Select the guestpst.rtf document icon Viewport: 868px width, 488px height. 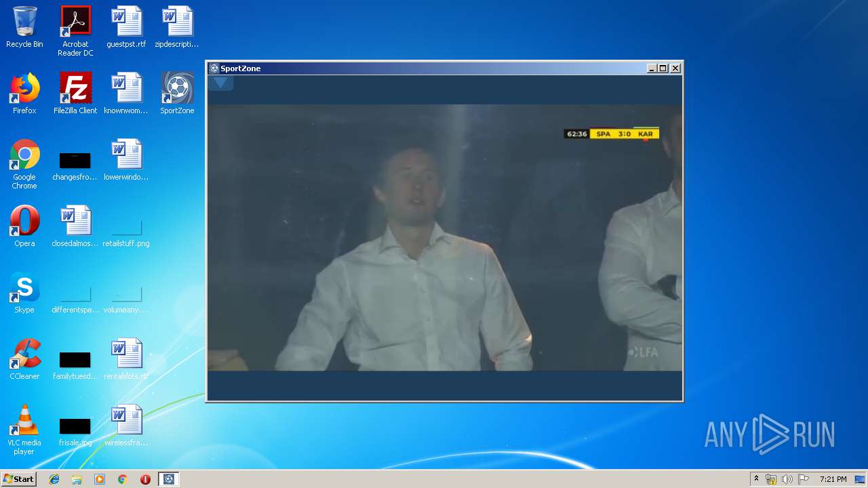coord(126,28)
